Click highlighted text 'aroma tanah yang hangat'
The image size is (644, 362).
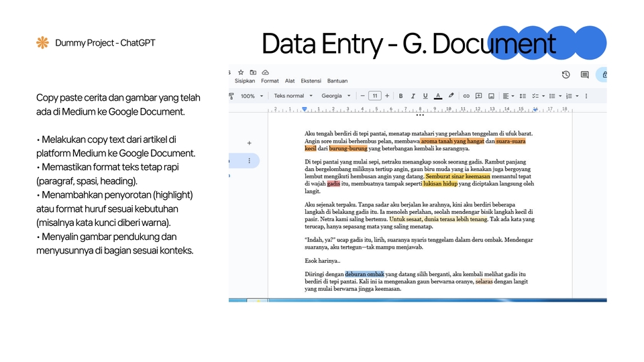(452, 141)
